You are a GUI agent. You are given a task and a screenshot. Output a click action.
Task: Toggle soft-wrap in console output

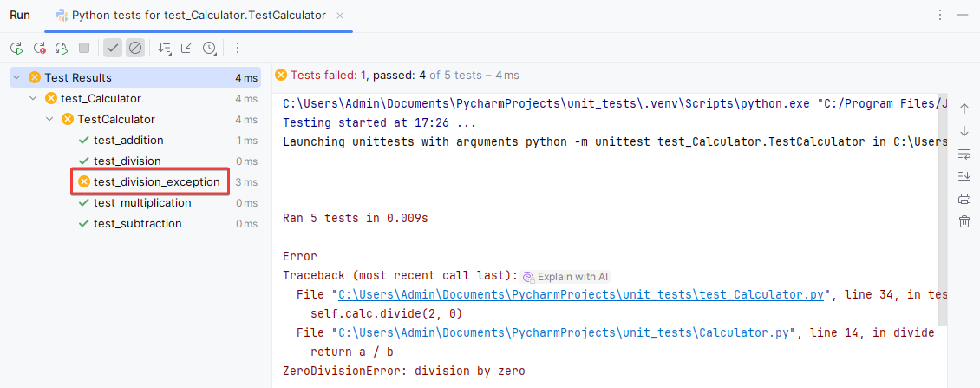click(964, 154)
